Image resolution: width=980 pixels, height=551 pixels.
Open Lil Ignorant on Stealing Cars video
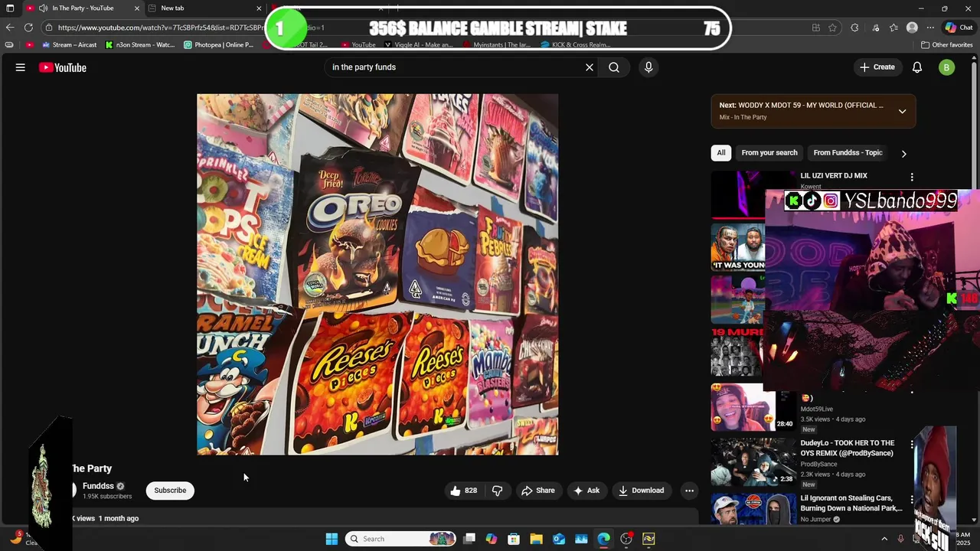tap(851, 503)
